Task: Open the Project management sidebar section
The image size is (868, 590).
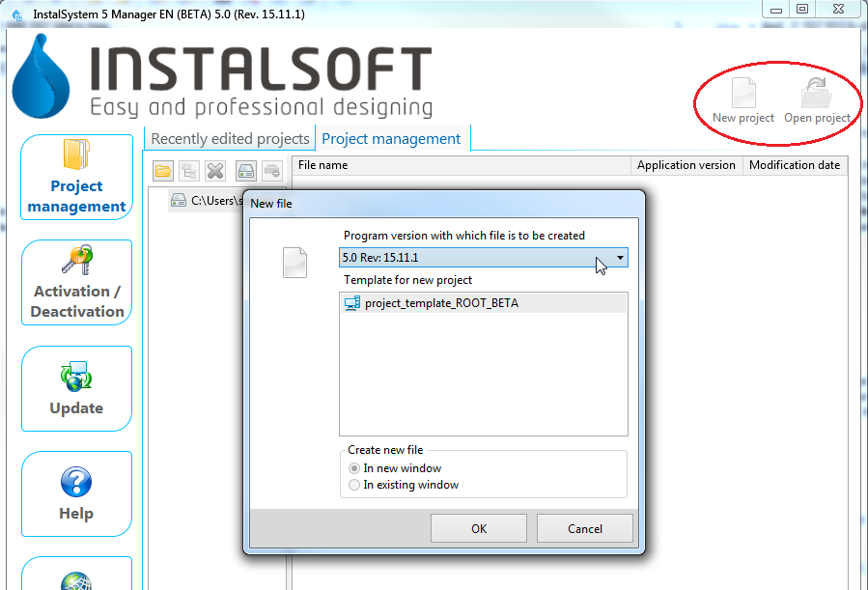Action: click(76, 178)
